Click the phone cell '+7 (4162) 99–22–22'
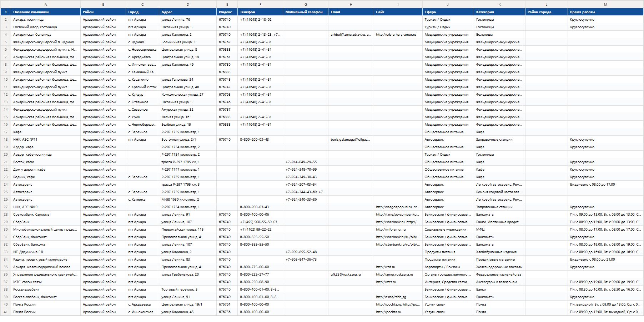644x322 pixels. (260, 230)
